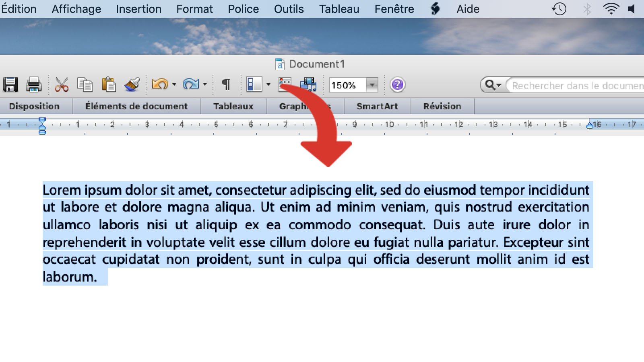Paste from the clipboard icon

[x=109, y=84]
